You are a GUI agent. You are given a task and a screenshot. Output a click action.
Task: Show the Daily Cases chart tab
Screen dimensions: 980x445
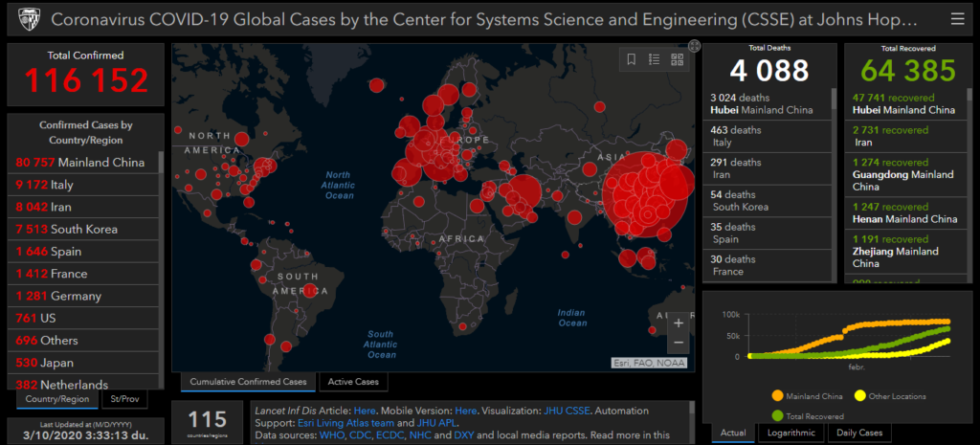[859, 433]
